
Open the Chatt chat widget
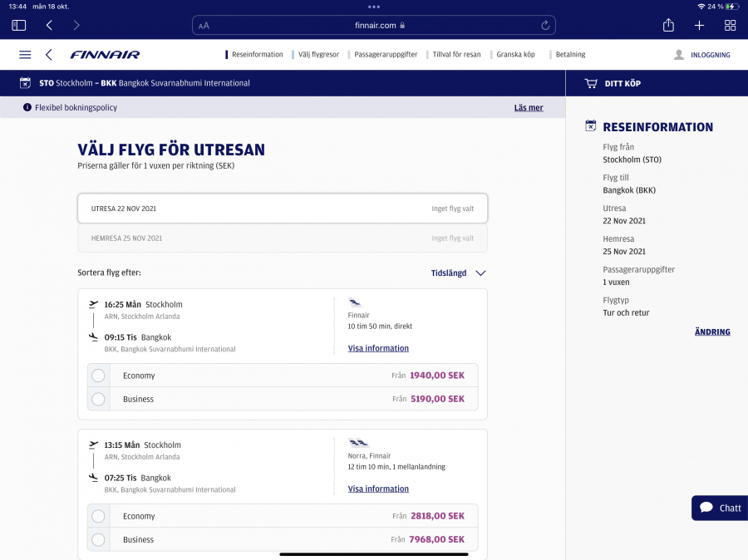click(x=721, y=508)
